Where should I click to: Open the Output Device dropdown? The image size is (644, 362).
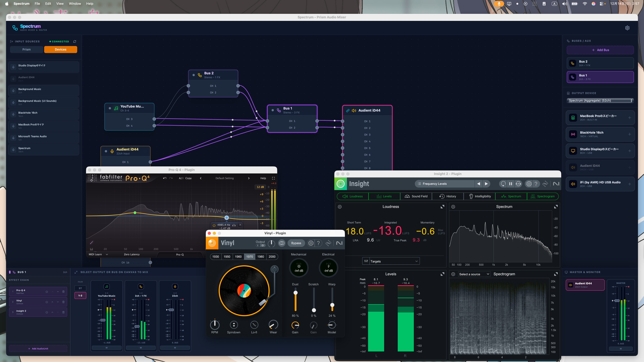pyautogui.click(x=600, y=100)
